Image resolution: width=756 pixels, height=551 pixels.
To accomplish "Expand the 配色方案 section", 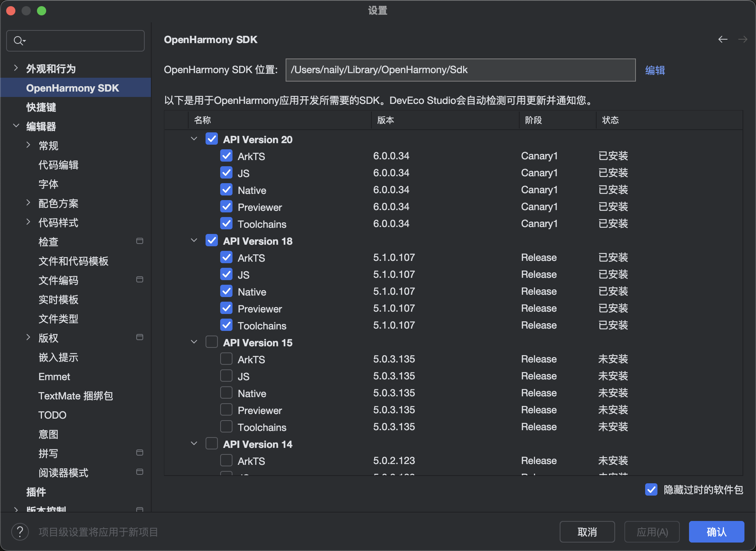I will point(28,203).
